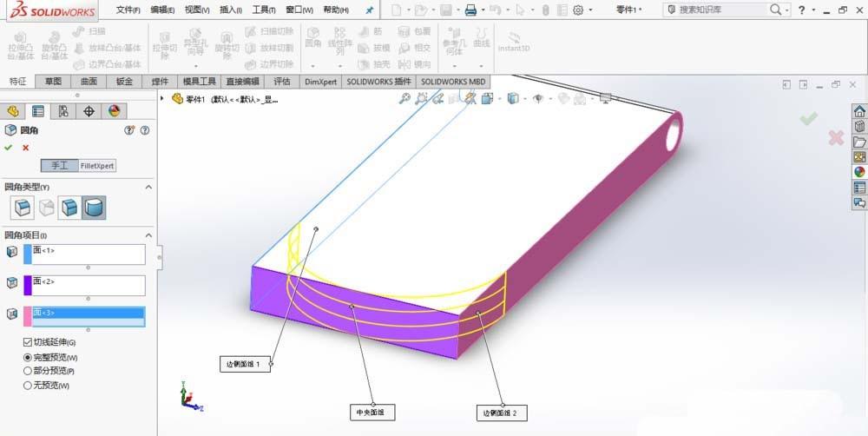
Task: Open the 编辑 menu
Action: pyautogui.click(x=163, y=10)
